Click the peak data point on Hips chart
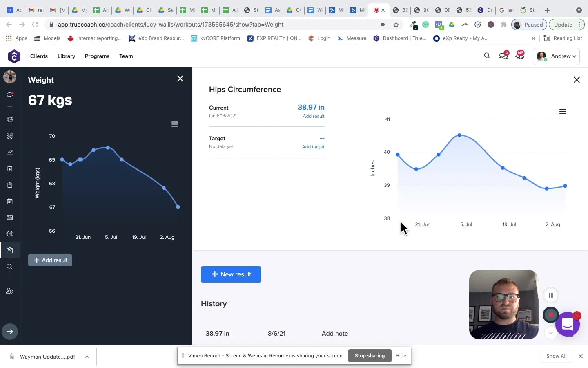Screen dimensions: 588x368 [x=459, y=135]
